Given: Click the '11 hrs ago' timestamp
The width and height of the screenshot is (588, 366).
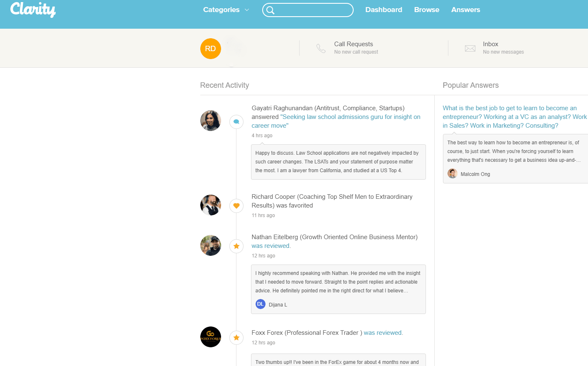Looking at the screenshot, I should click(263, 215).
